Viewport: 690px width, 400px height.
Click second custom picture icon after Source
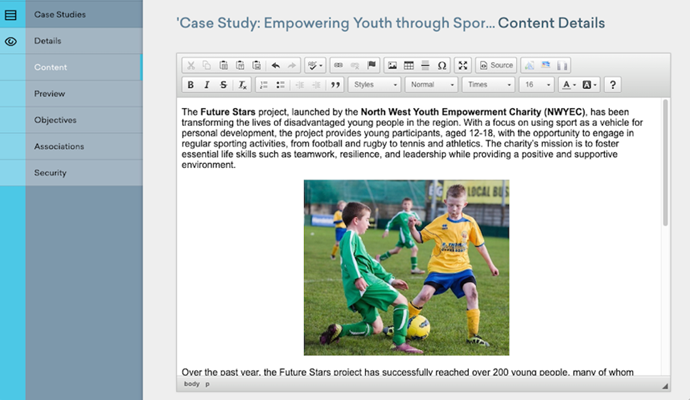coord(546,66)
